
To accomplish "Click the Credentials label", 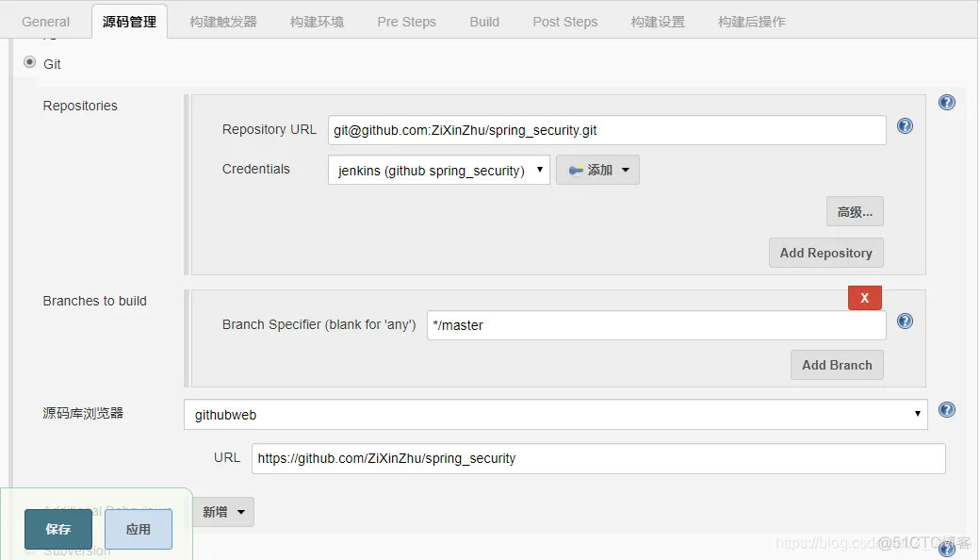I will (x=256, y=169).
